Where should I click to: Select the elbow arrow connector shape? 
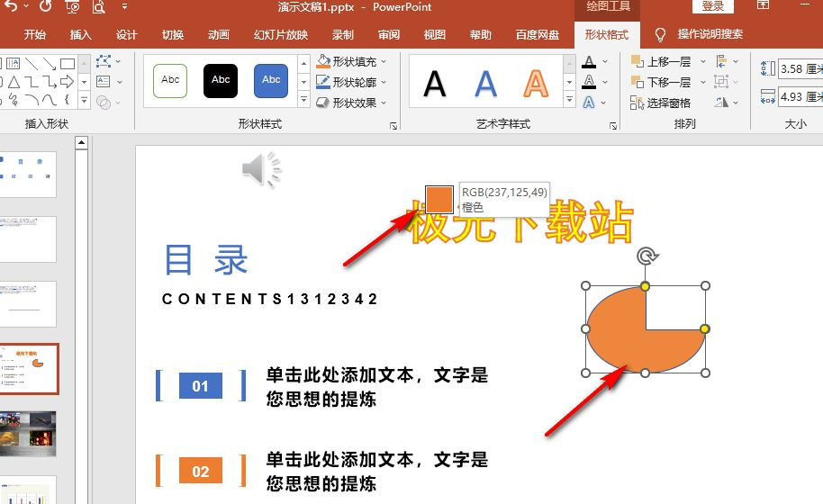[50, 82]
